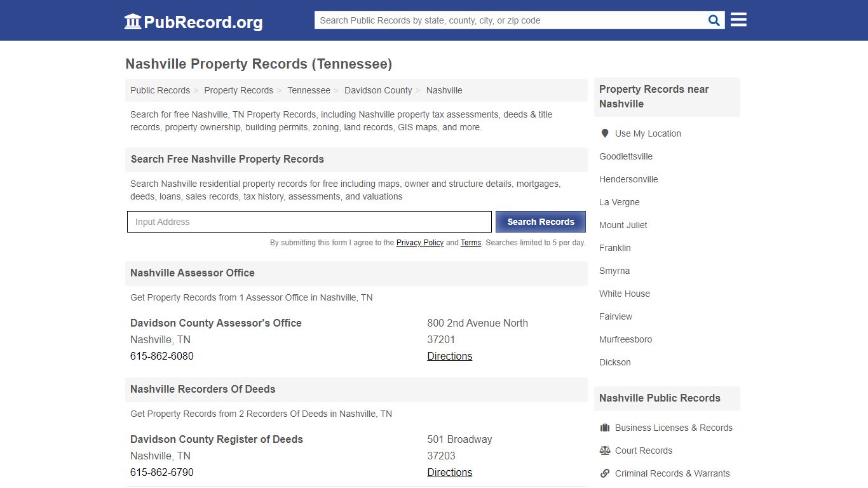Call Register of Deeds number 615-862-6790
Image resolution: width=868 pixels, height=488 pixels.
162,472
